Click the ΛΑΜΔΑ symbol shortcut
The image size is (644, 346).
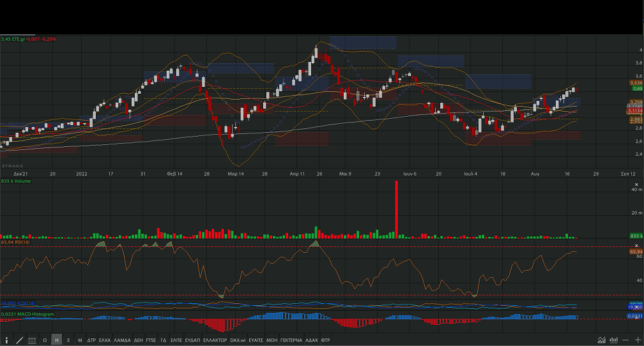pyautogui.click(x=121, y=340)
